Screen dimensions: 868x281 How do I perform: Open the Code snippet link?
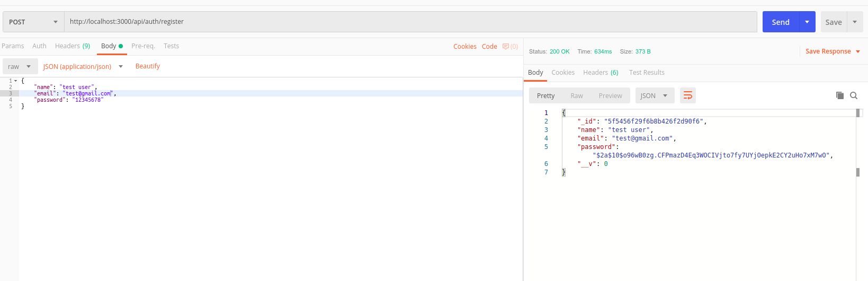489,47
